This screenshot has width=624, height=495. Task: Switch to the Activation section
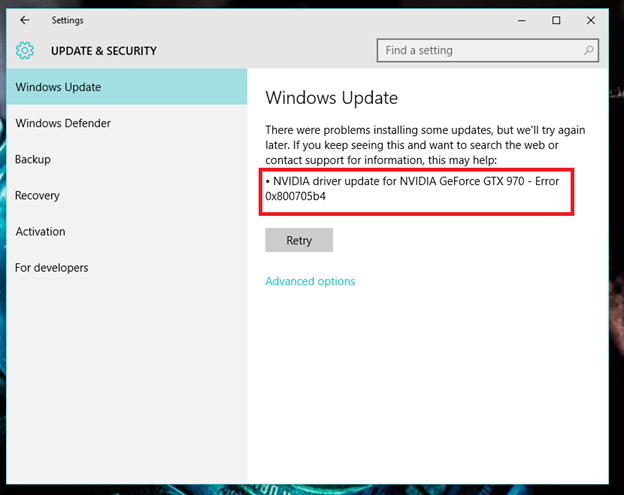pos(40,231)
